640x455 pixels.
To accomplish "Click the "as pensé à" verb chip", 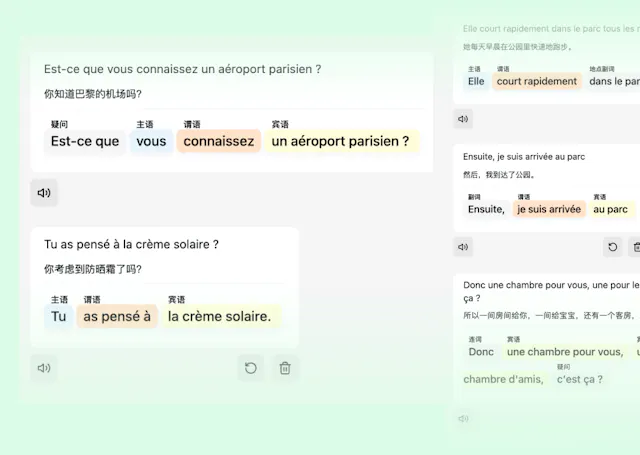I will (x=117, y=316).
